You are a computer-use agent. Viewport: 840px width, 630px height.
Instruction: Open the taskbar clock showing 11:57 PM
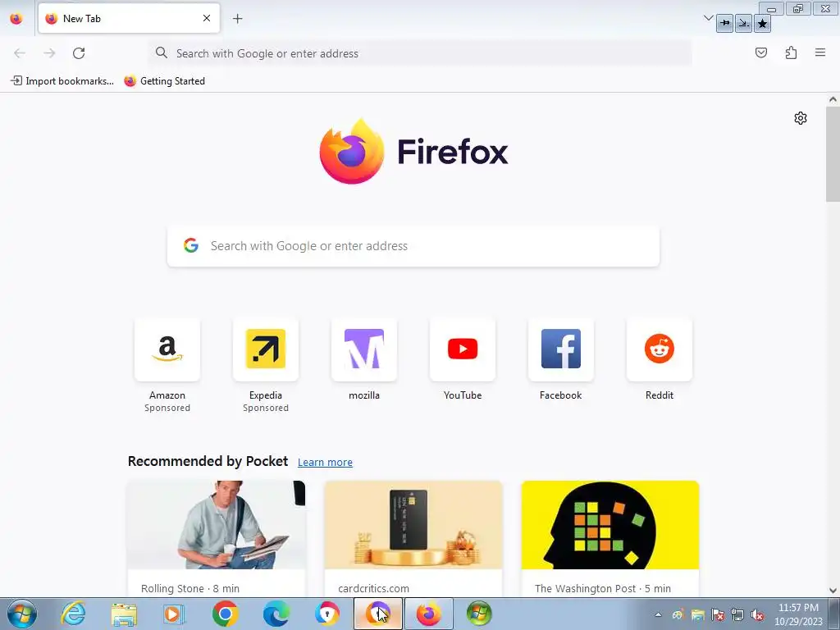point(798,614)
